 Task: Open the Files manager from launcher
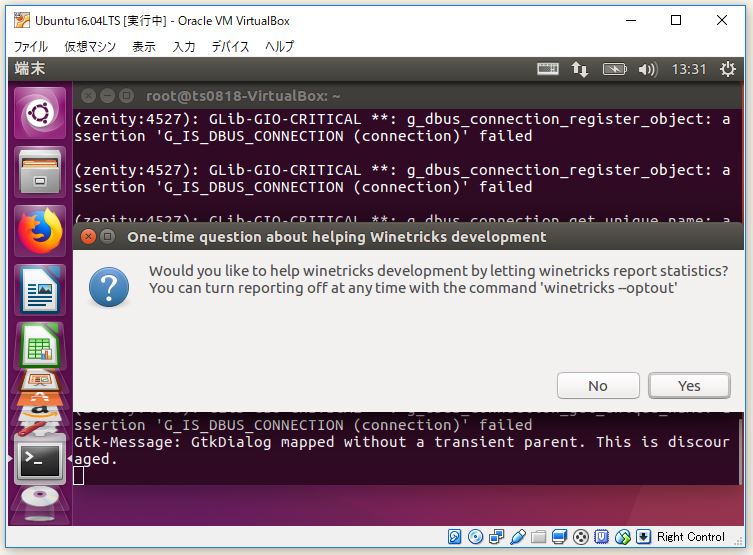pos(40,172)
